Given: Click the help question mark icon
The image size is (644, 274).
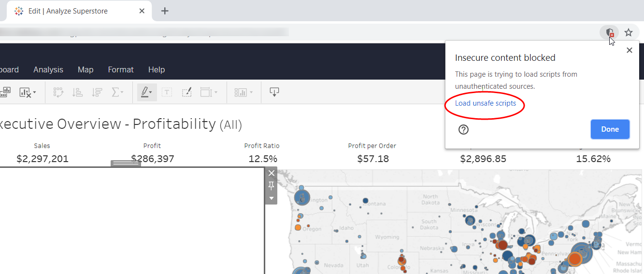Looking at the screenshot, I should point(463,129).
